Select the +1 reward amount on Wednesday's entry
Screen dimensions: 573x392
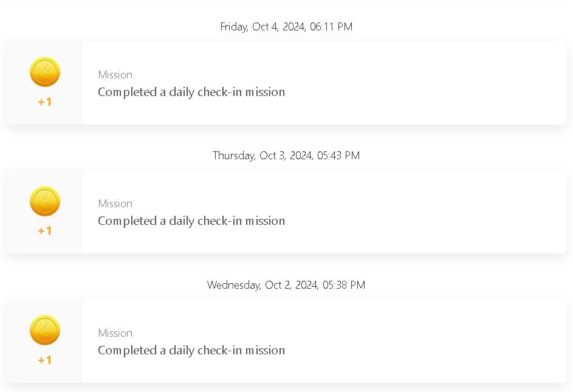[44, 360]
